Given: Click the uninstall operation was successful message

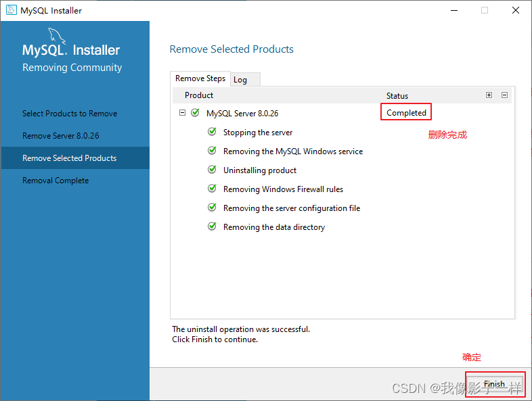Looking at the screenshot, I should pyautogui.click(x=241, y=329).
